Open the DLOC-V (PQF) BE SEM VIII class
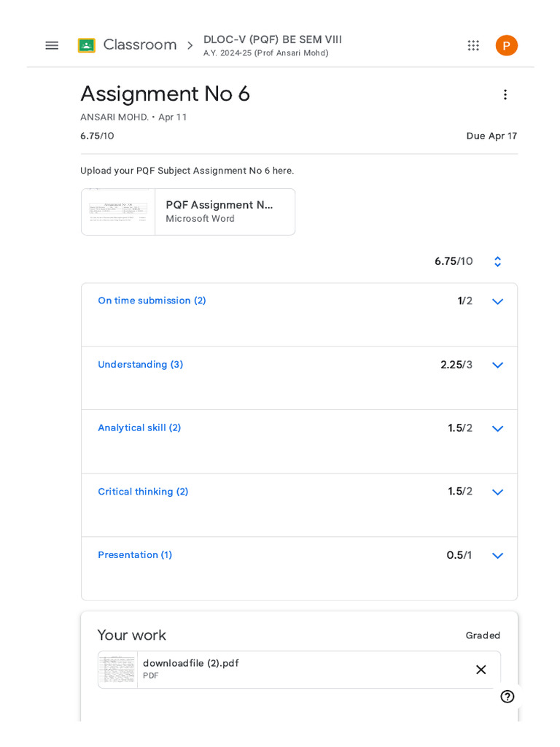 click(272, 40)
